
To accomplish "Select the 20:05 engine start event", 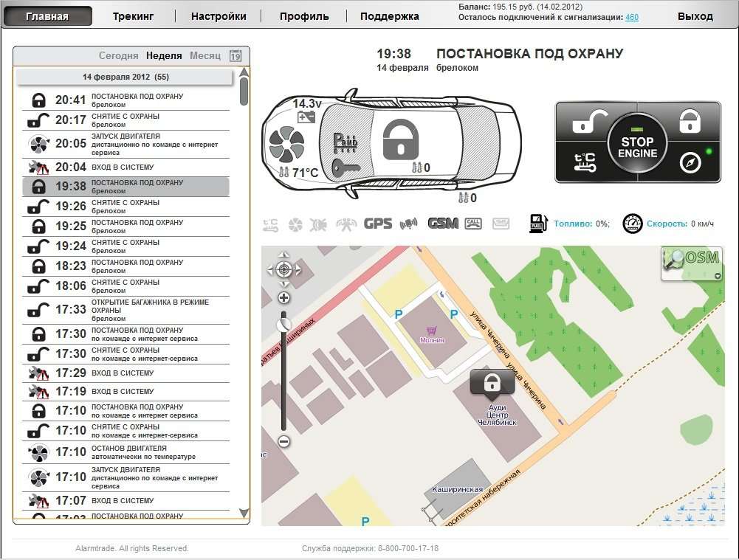I will [126, 144].
